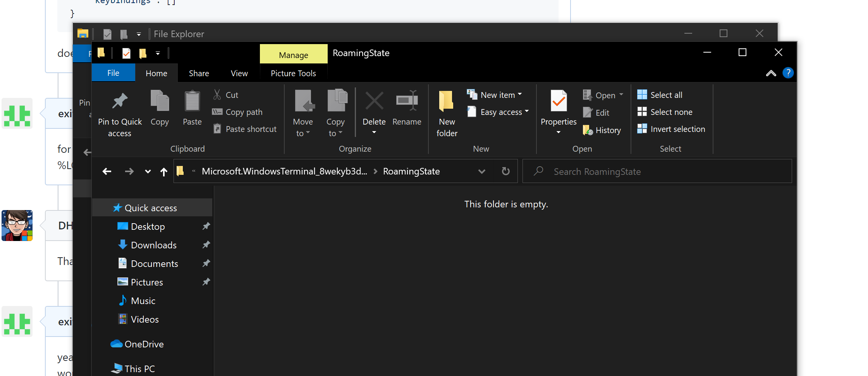Click the New folder icon
868x376 pixels.
[x=447, y=101]
